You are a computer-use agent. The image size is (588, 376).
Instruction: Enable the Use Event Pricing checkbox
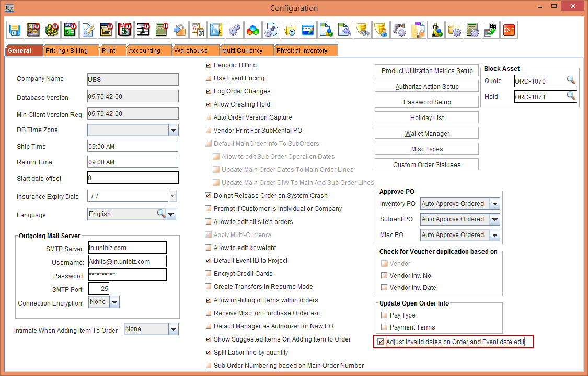(209, 78)
